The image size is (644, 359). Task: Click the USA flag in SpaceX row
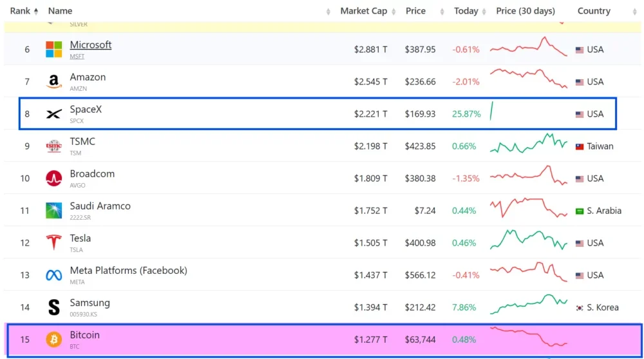pos(580,114)
